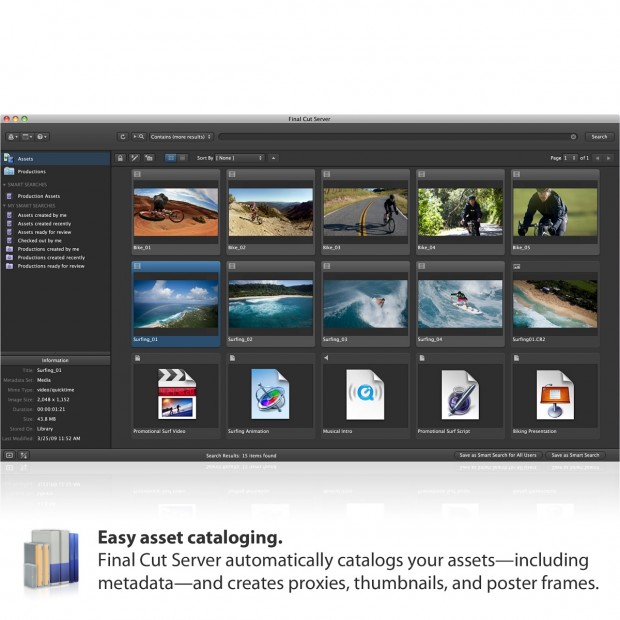Collapse the SMART SEARCHES section
The height and width of the screenshot is (620, 620).
point(4,185)
